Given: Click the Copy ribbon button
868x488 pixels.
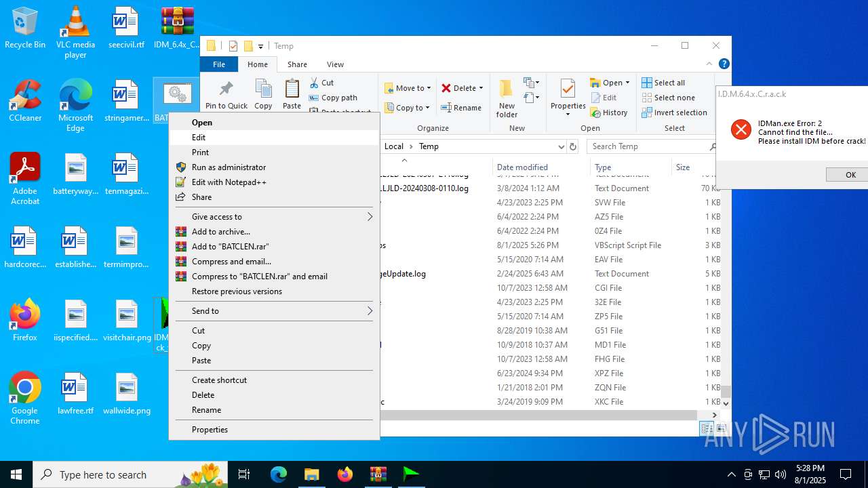Looking at the screenshot, I should coord(263,94).
